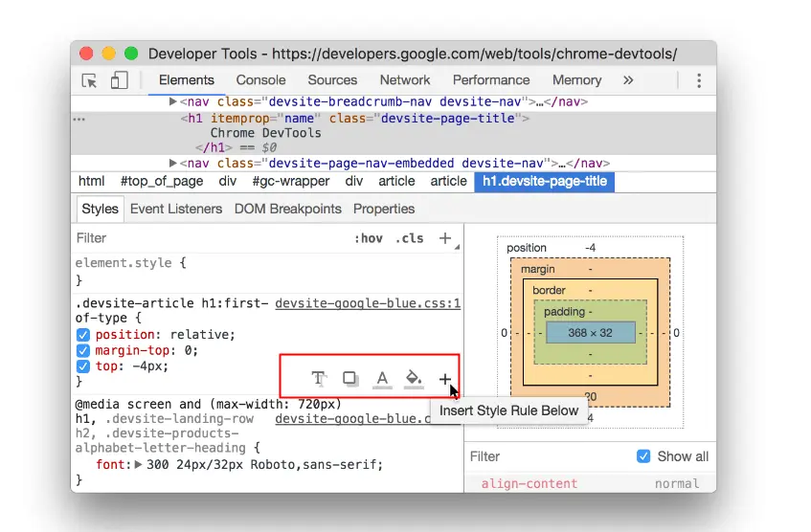This screenshot has width=811, height=532.
Task: Click the relative value of position
Action: [x=200, y=335]
